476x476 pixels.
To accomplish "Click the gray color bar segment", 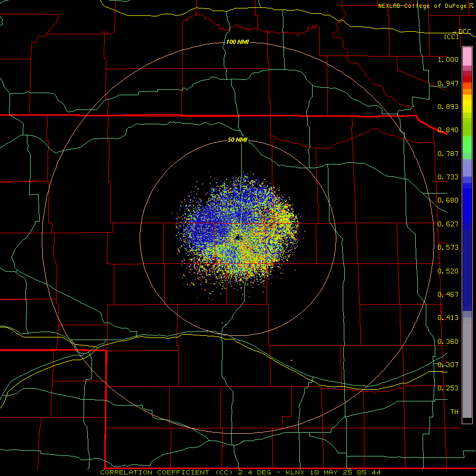I will tap(467, 368).
